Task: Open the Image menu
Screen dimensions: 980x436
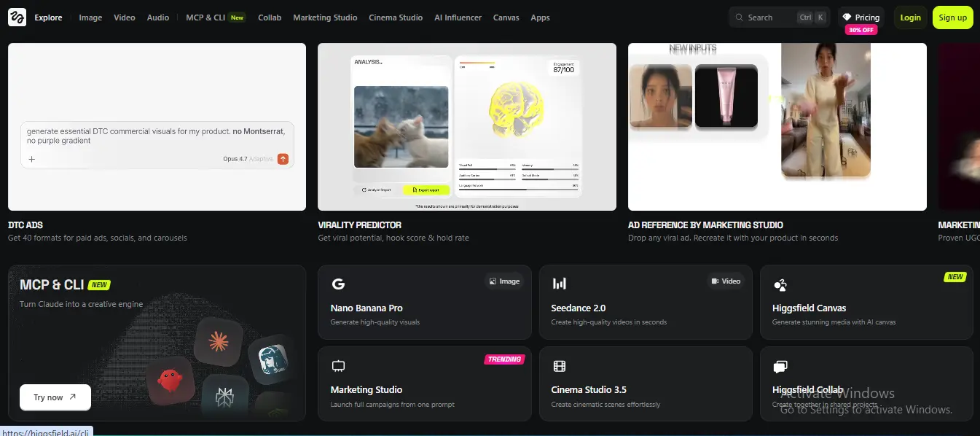Action: [x=90, y=17]
